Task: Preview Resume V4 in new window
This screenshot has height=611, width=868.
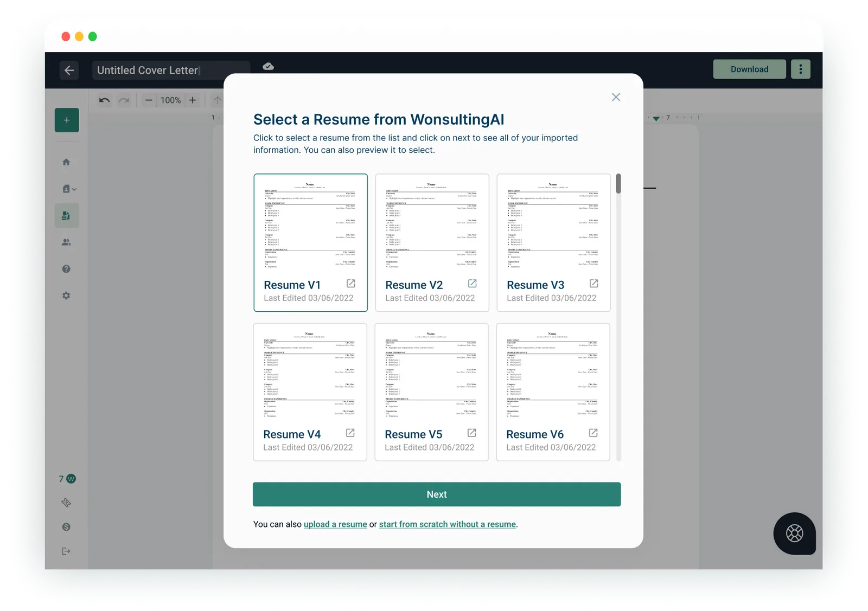Action: tap(350, 433)
